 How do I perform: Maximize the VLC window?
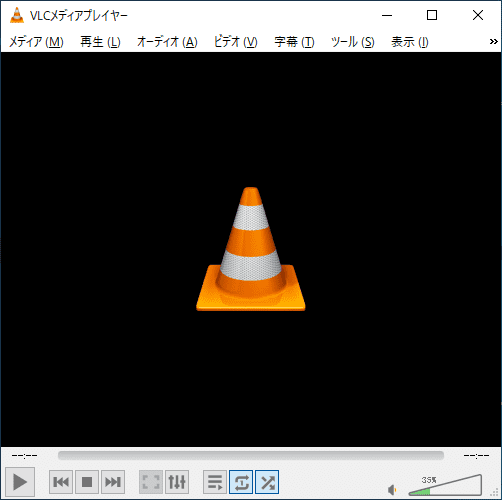click(x=432, y=15)
